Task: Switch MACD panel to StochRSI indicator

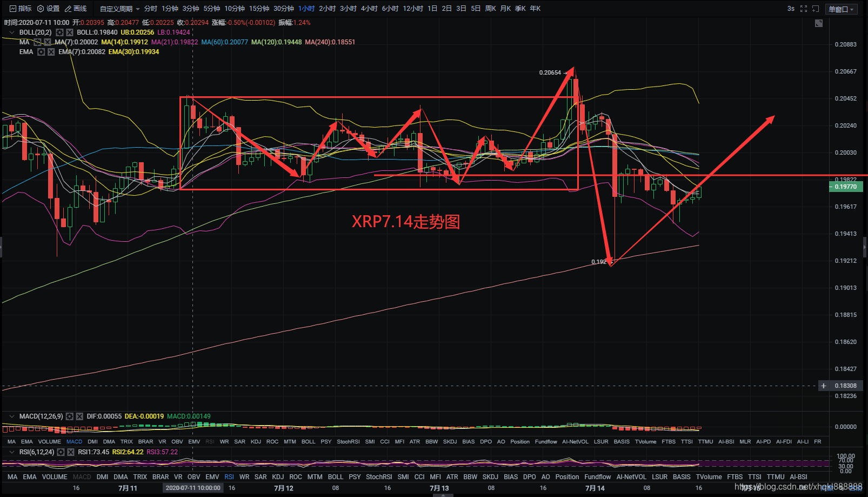Action: (x=348, y=442)
